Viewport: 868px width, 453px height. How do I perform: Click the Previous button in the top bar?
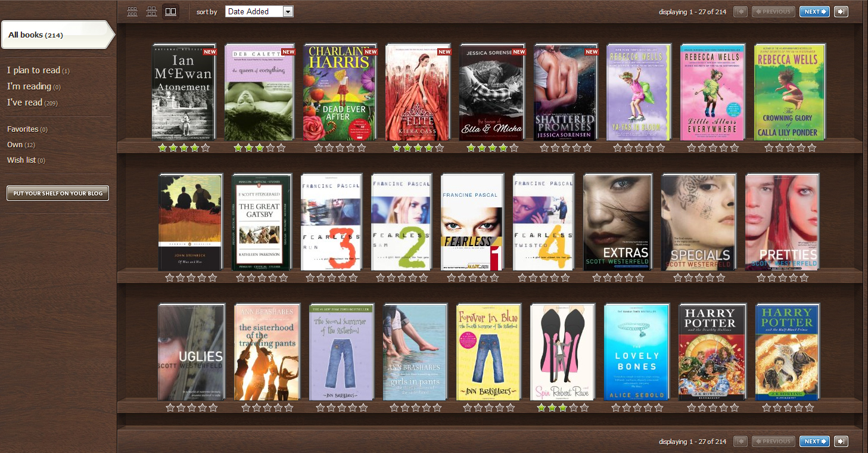click(x=773, y=11)
